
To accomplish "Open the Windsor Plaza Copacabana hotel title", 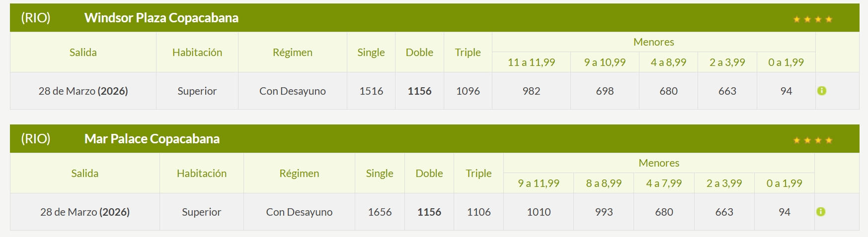I will pyautogui.click(x=161, y=18).
